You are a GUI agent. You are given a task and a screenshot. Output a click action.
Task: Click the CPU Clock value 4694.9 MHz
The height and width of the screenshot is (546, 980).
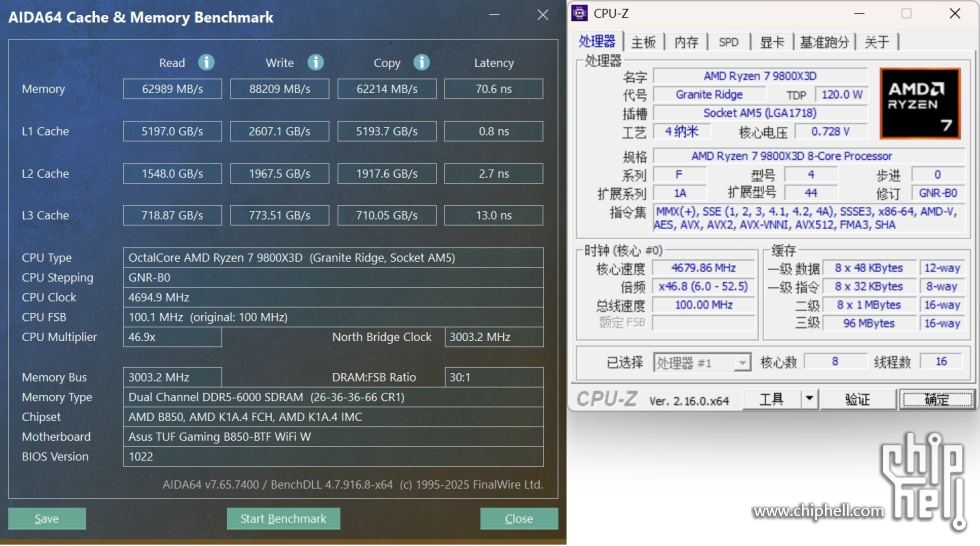[x=333, y=297]
